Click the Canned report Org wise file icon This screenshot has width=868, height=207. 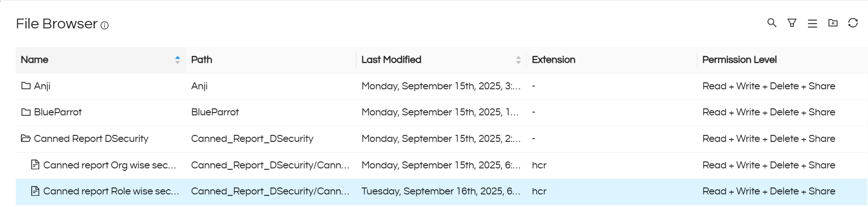35,165
